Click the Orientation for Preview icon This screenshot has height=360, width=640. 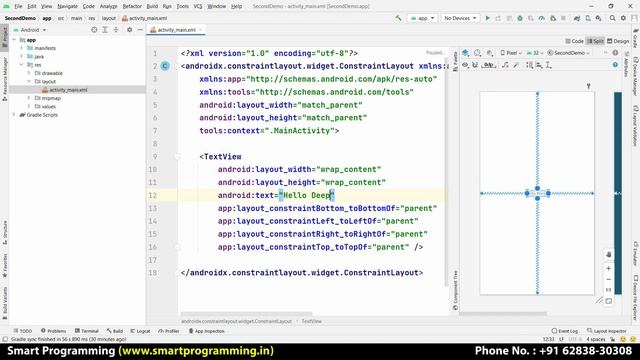[x=478, y=53]
